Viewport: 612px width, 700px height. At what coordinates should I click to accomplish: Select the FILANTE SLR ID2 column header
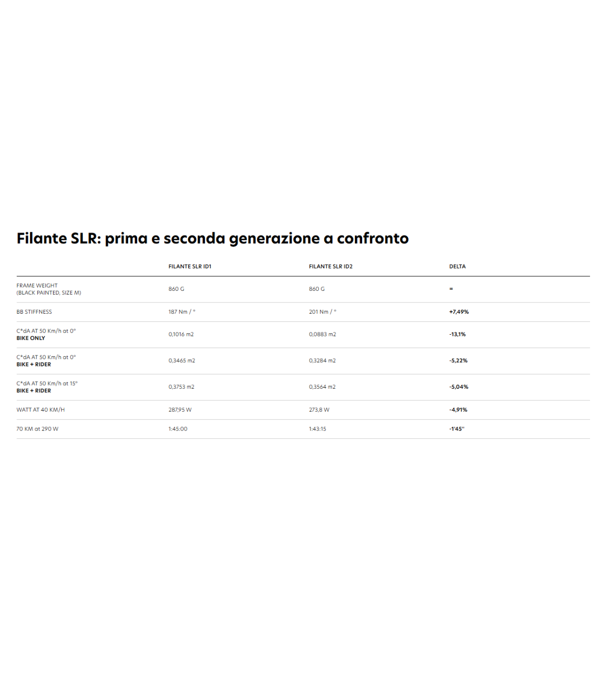(x=330, y=266)
